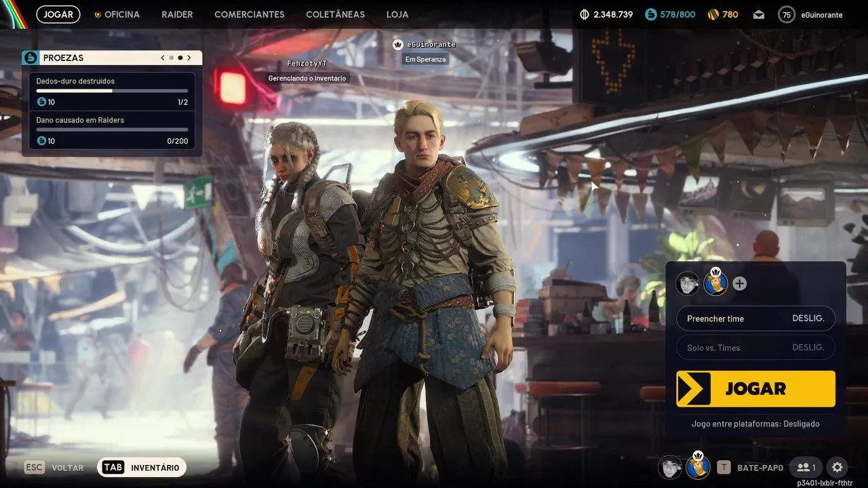
Task: Click bottom bar crowned leader avatar
Action: tap(698, 466)
